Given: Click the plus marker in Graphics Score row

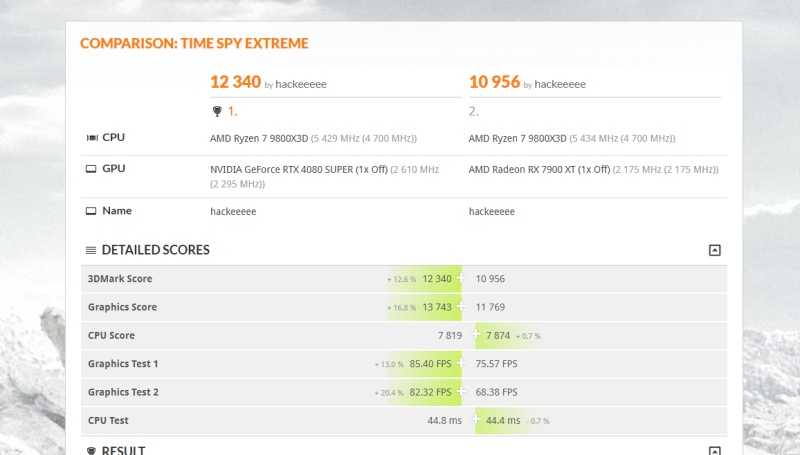Looking at the screenshot, I should click(461, 306).
